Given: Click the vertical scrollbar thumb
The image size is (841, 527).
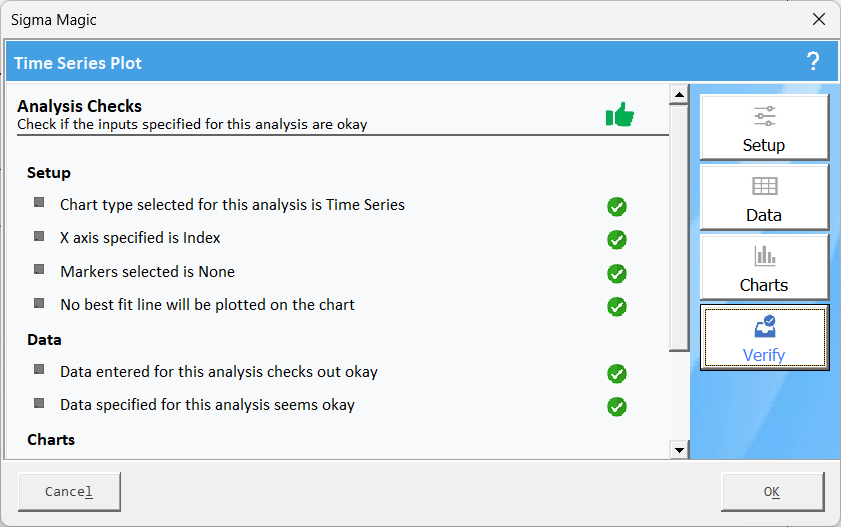Looking at the screenshot, I should (x=679, y=228).
